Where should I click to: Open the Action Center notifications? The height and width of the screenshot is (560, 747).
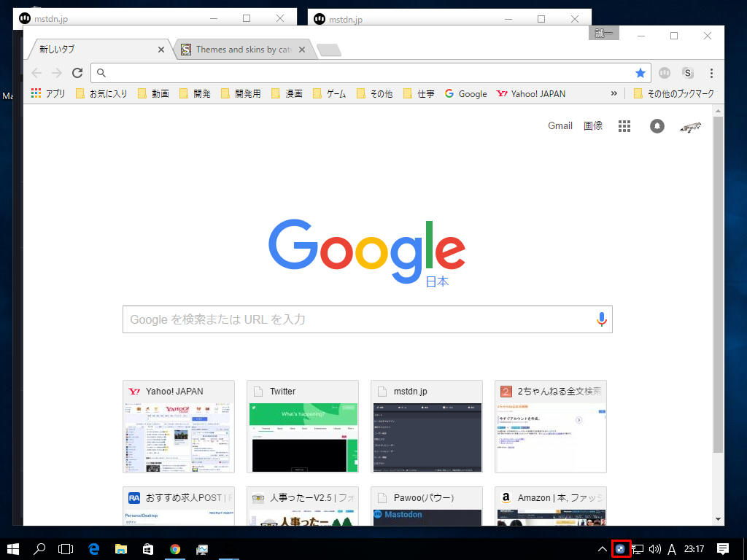[723, 549]
